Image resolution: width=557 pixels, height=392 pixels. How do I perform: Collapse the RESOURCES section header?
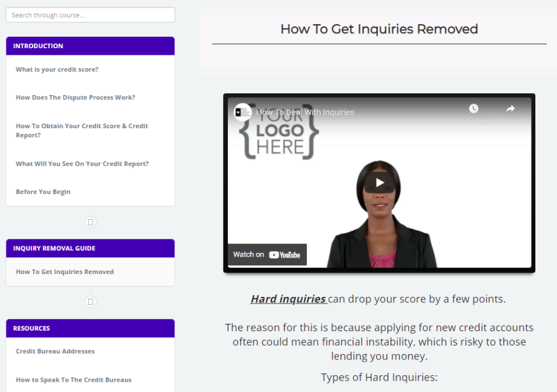click(90, 328)
